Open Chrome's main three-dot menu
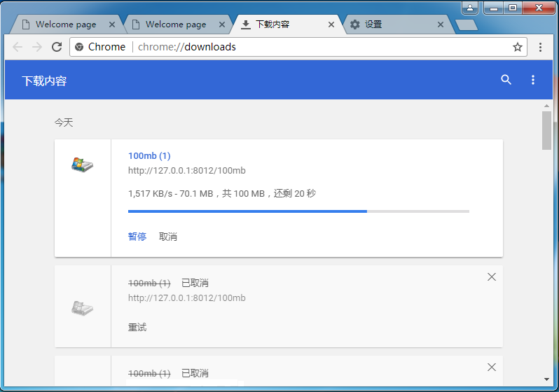Image resolution: width=559 pixels, height=392 pixels. point(540,47)
